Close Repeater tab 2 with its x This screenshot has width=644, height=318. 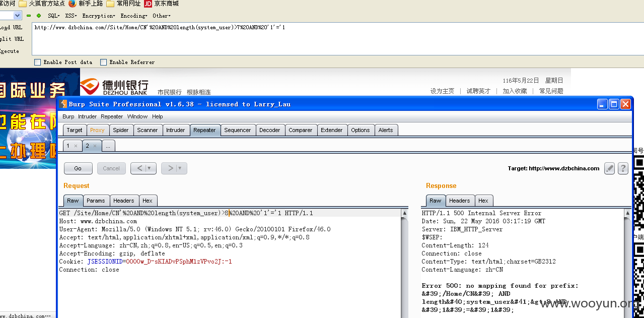point(95,146)
